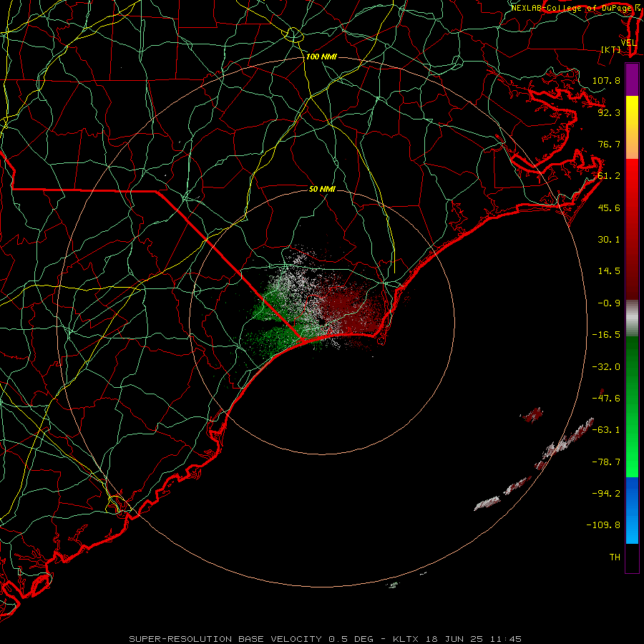Click the [KT] units label

coord(611,49)
